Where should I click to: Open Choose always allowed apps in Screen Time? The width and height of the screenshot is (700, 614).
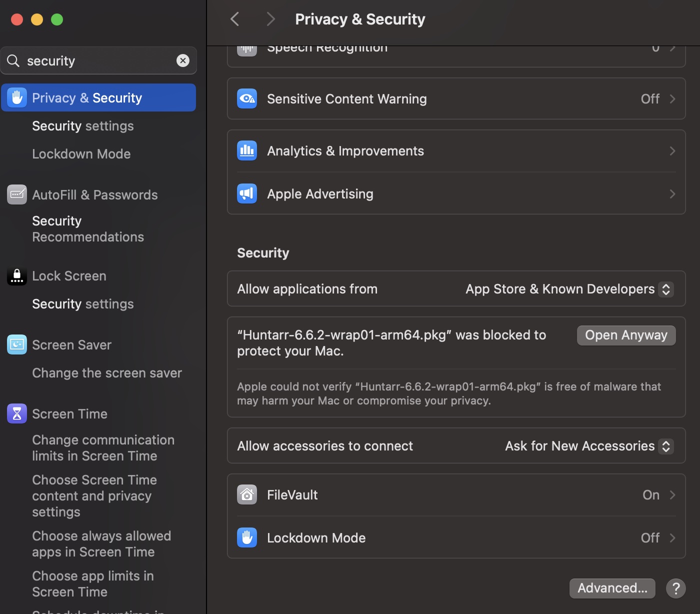[x=101, y=544]
